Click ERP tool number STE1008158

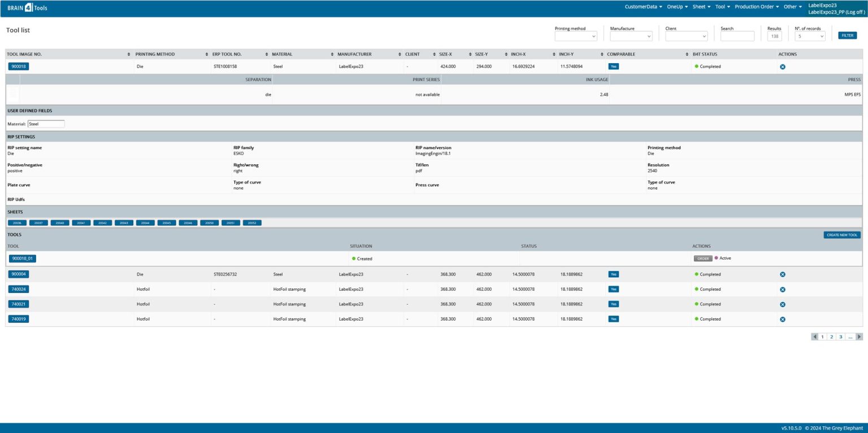(225, 67)
